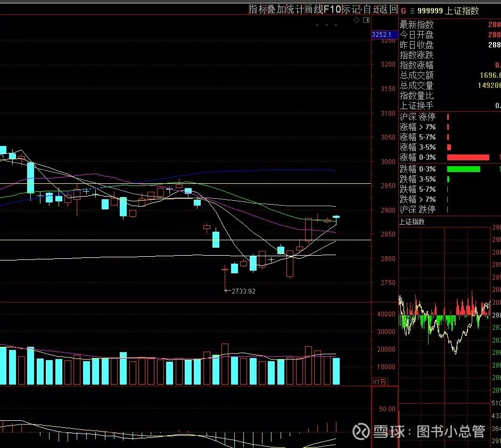
Task: Click the 今日开盘 row label
Action: (417, 35)
